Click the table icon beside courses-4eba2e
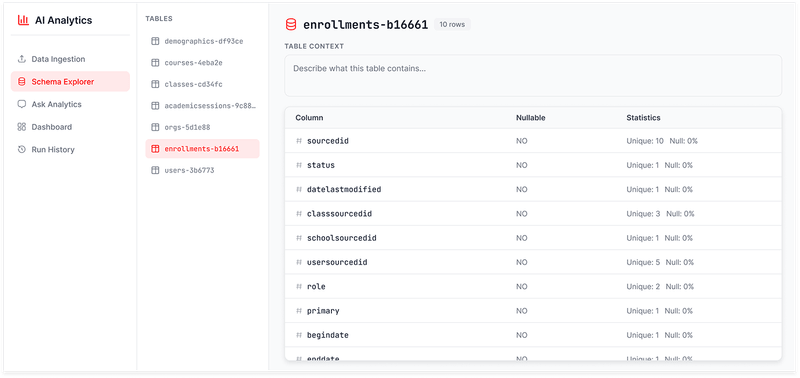The width and height of the screenshot is (800, 378). 155,63
